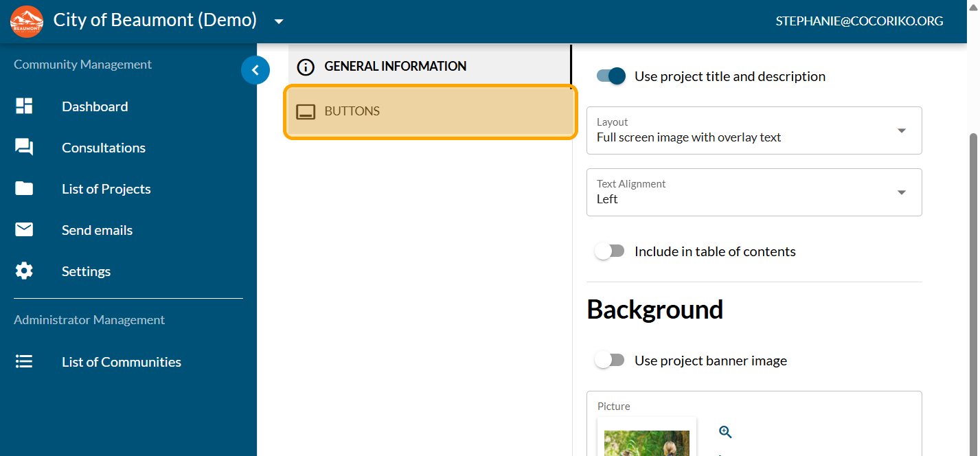980x456 pixels.
Task: Switch to the Buttons tab
Action: coord(430,111)
